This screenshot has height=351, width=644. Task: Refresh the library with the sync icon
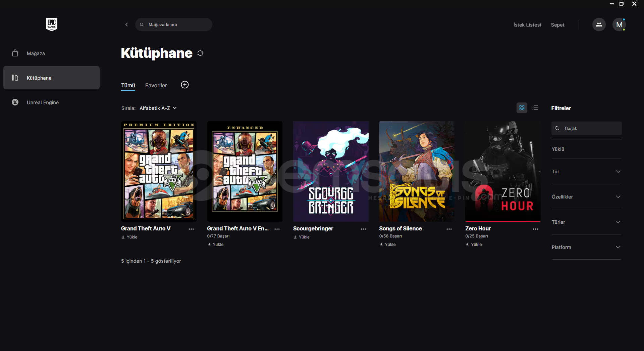pos(200,53)
